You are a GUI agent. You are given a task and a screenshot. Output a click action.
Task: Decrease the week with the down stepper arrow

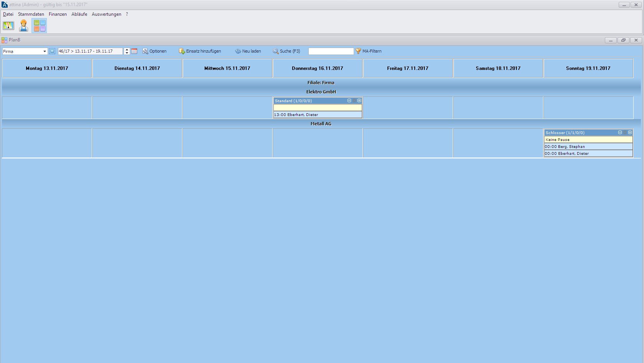click(x=127, y=53)
